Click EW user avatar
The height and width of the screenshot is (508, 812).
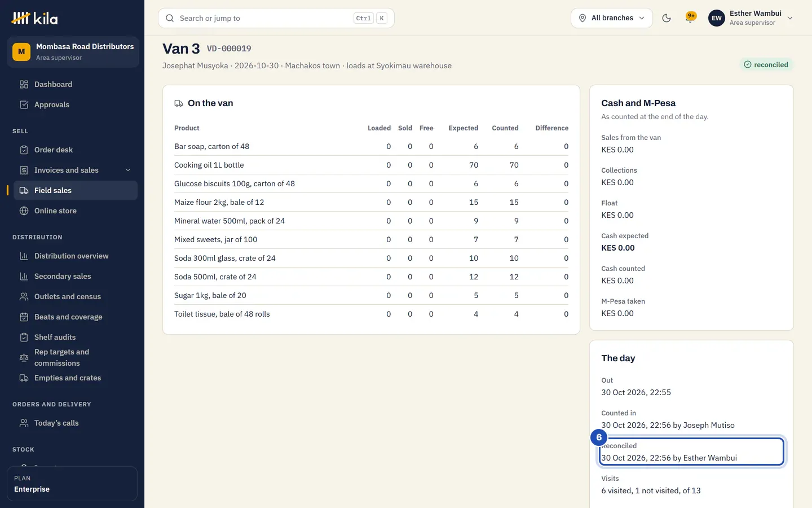point(717,18)
